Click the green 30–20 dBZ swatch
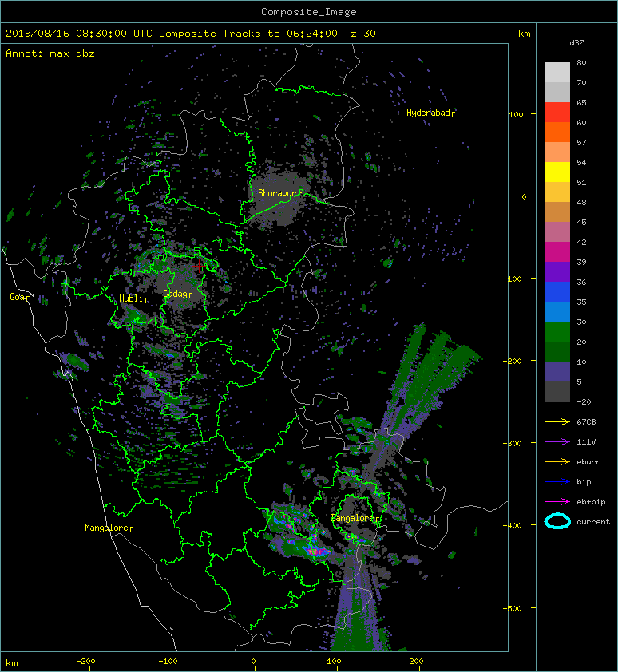The image size is (618, 672). click(557, 331)
